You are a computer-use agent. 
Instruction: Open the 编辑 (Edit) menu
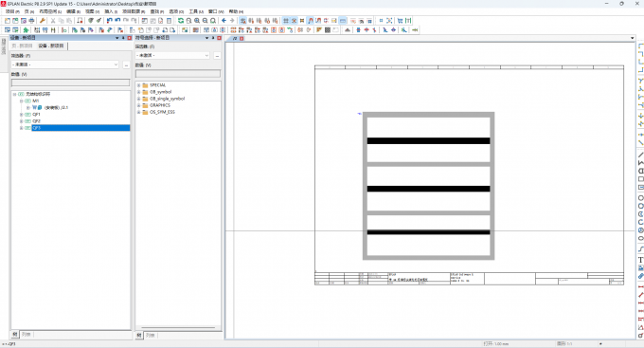[73, 11]
